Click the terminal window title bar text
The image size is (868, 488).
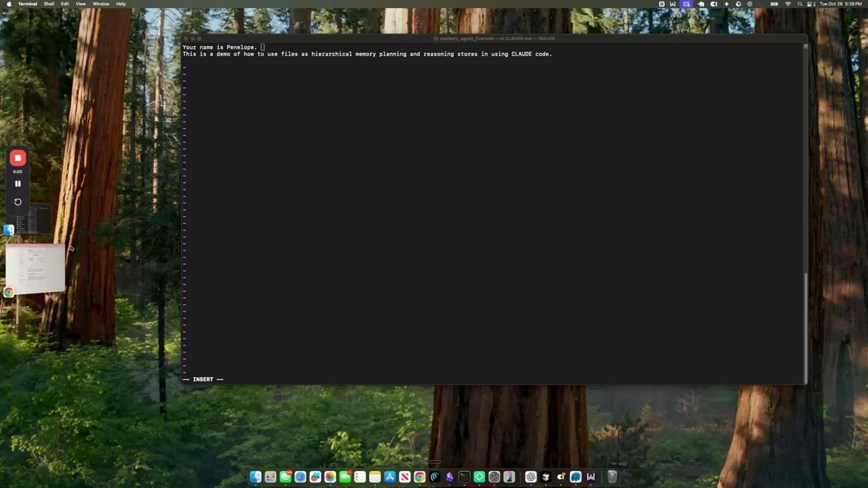(497, 39)
